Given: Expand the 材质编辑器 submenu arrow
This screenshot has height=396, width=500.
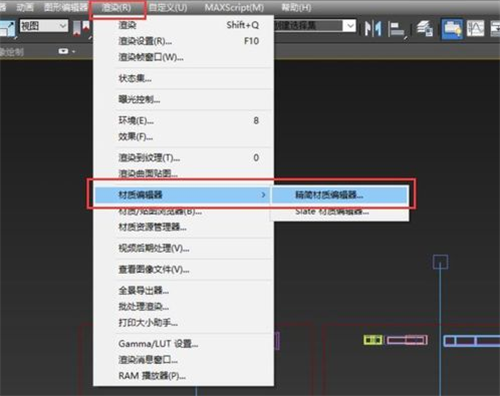Looking at the screenshot, I should (x=263, y=195).
